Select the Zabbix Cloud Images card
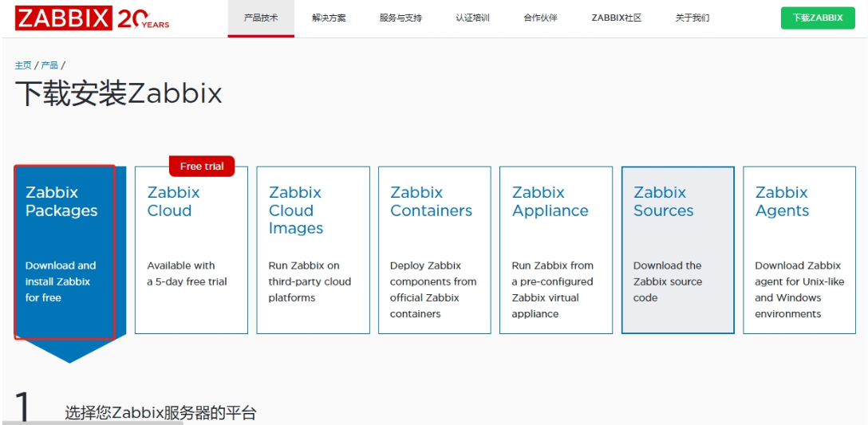This screenshot has width=868, height=425. point(313,250)
